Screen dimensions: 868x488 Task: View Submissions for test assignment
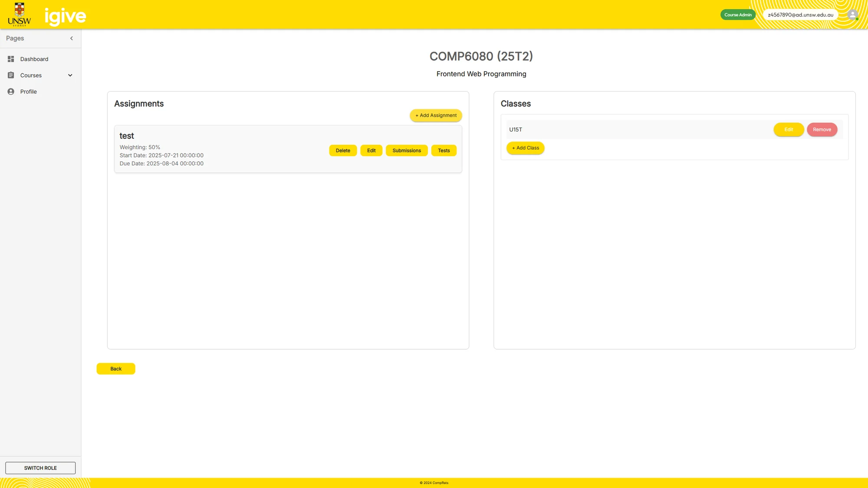[x=407, y=151]
